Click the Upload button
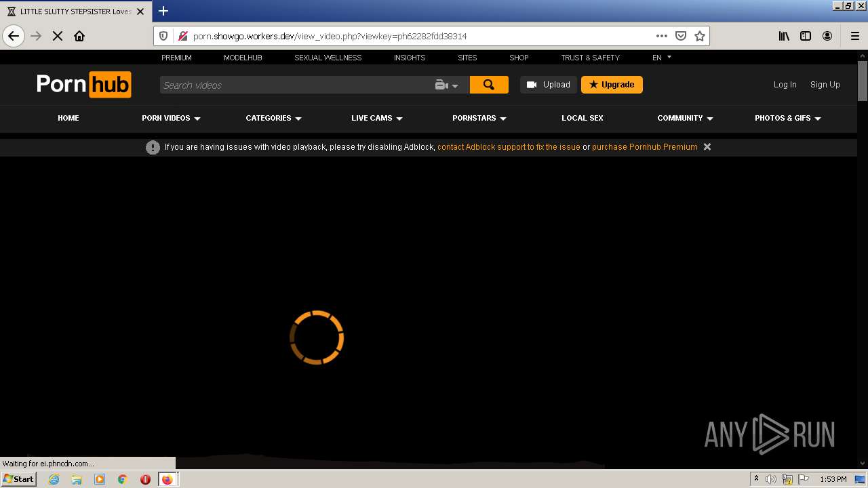Viewport: 868px width, 488px height. pyautogui.click(x=549, y=85)
